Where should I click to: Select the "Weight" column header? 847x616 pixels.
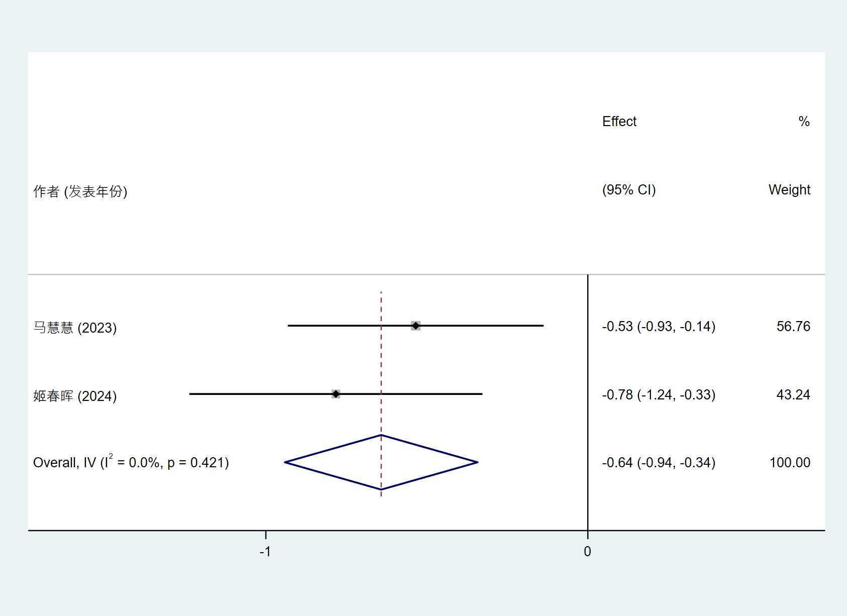(x=789, y=190)
